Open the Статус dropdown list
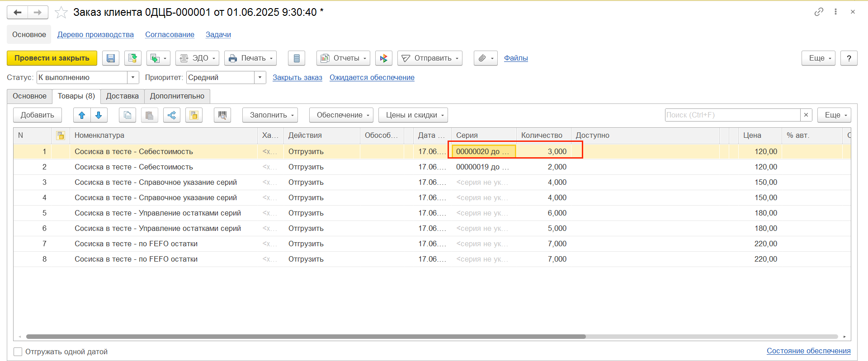 coord(133,78)
